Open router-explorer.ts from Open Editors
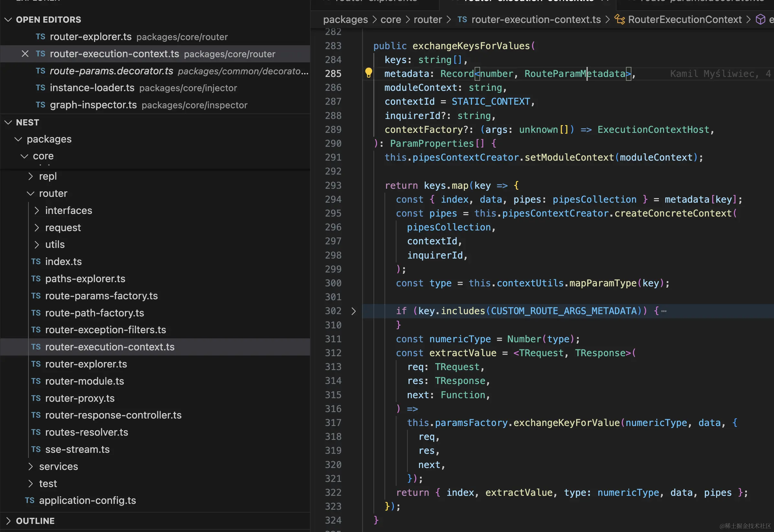The height and width of the screenshot is (532, 774). (x=155, y=37)
